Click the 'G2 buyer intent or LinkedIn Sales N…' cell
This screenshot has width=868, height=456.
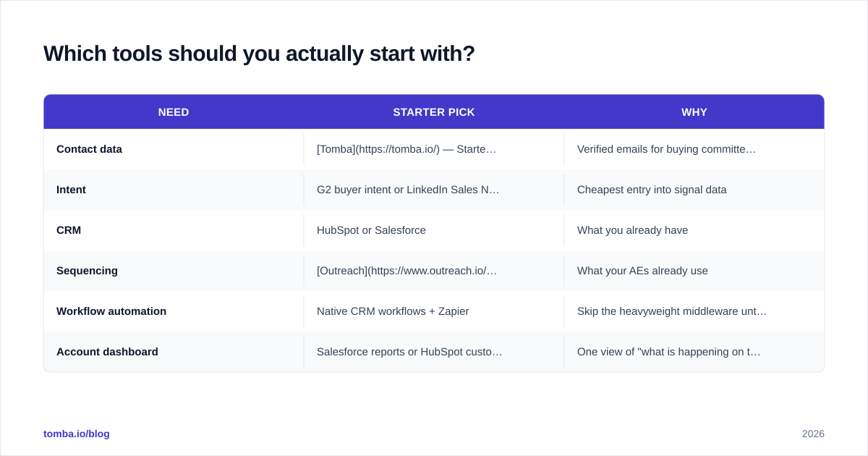pyautogui.click(x=434, y=190)
